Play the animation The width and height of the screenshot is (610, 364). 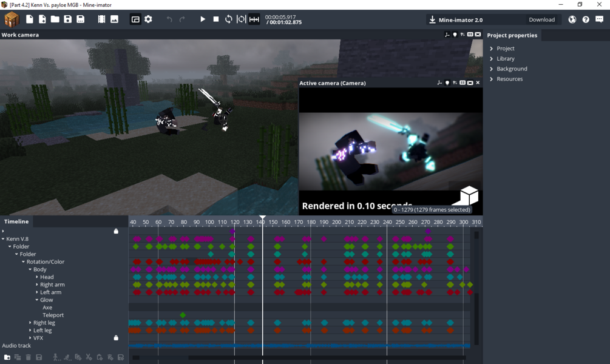pyautogui.click(x=203, y=19)
